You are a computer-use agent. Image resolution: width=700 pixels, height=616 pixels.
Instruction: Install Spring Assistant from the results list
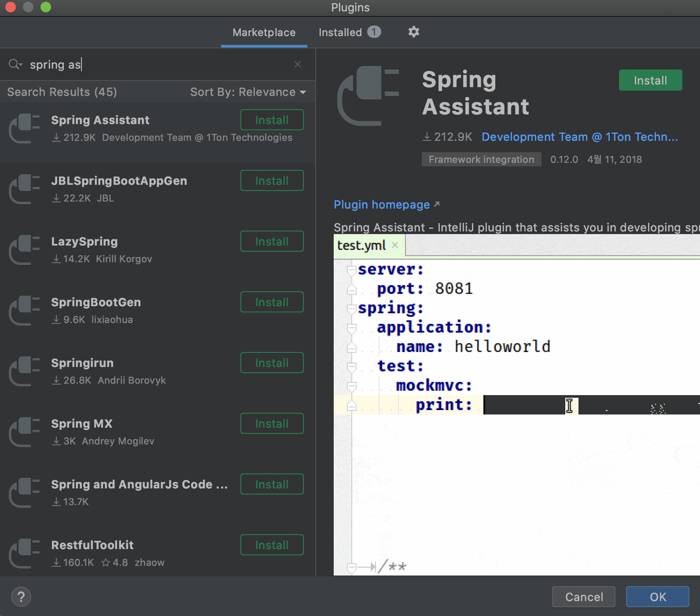[x=272, y=120]
